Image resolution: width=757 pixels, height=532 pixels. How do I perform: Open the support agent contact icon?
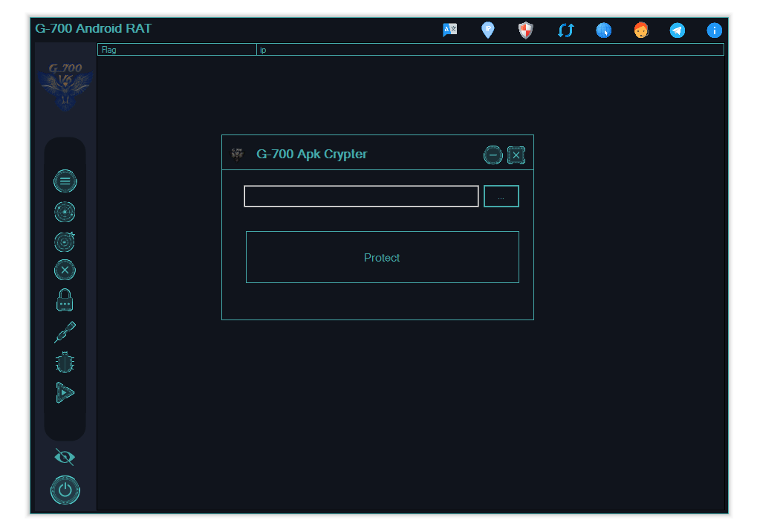click(x=640, y=30)
